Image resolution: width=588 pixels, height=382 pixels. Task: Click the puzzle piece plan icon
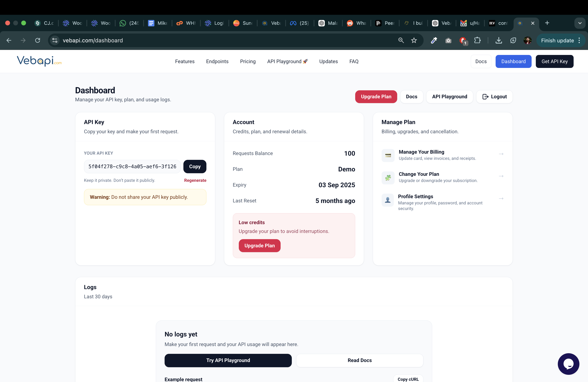coord(388,178)
